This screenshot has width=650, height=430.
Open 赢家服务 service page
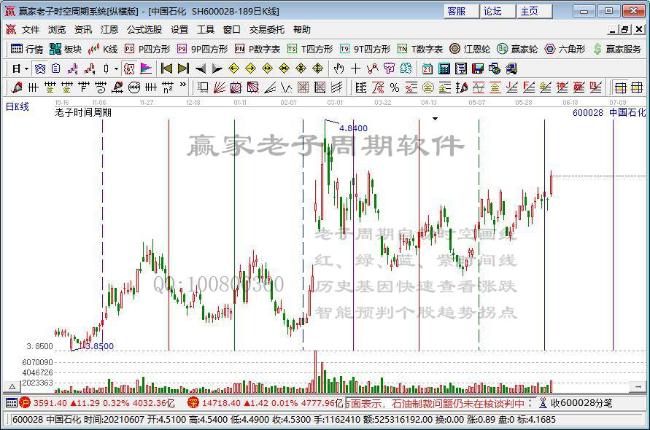[x=617, y=49]
